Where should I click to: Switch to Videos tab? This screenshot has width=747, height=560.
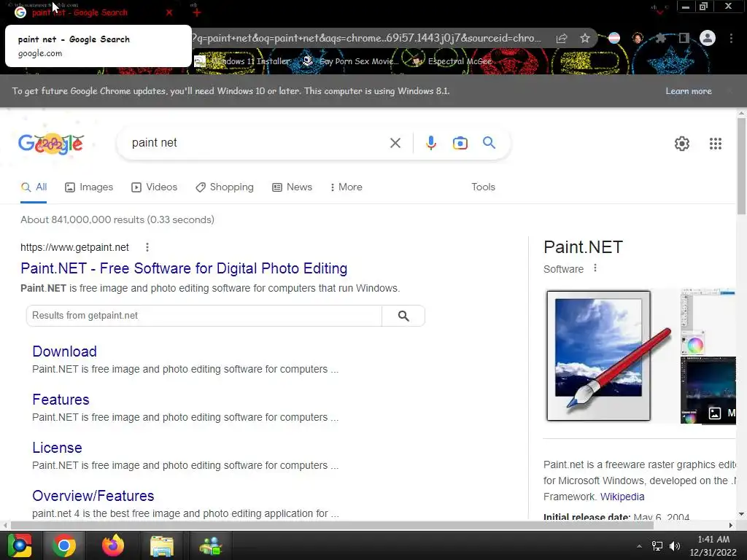pyautogui.click(x=155, y=187)
